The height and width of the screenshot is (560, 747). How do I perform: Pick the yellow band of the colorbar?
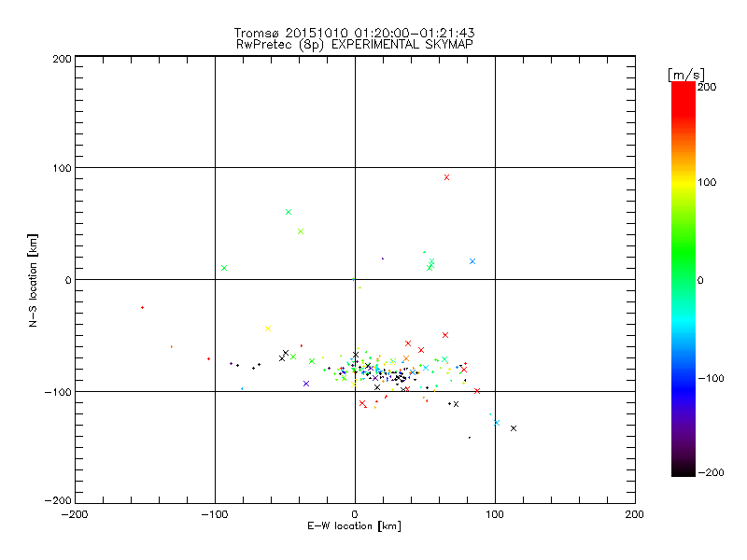[x=684, y=182]
